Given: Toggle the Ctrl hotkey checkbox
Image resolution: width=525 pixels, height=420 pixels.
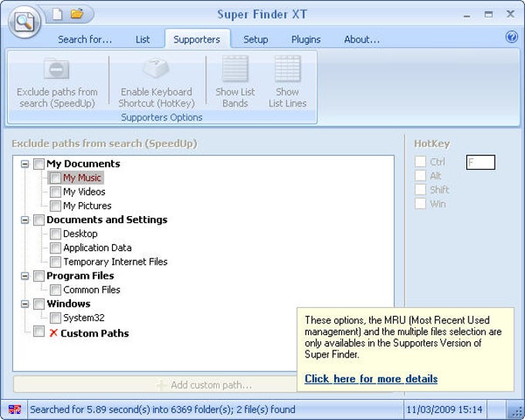Looking at the screenshot, I should [x=420, y=161].
